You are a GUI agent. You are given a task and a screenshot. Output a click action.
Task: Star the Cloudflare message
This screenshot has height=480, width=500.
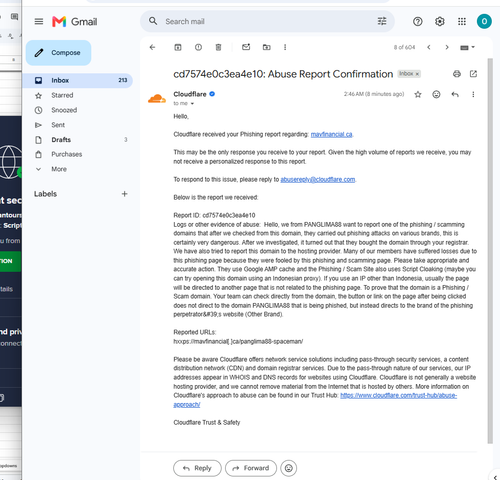[418, 95]
